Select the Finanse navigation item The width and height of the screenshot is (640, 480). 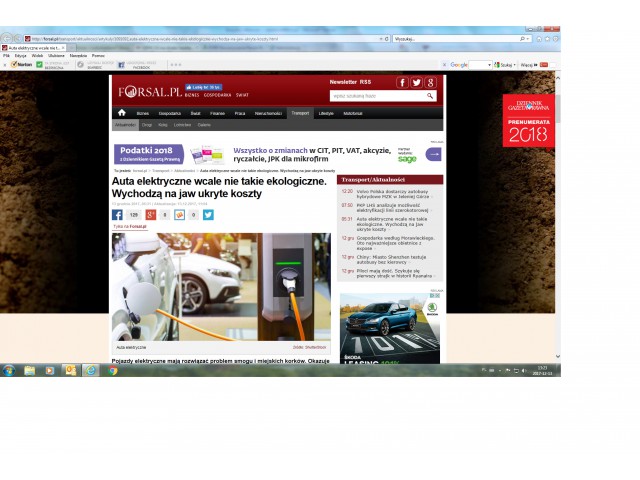click(217, 114)
